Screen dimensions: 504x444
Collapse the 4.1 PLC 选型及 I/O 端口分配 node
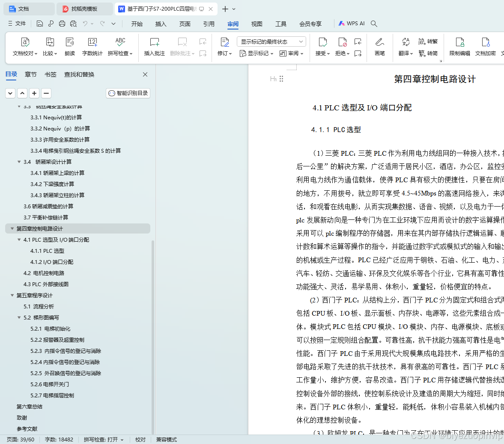point(19,240)
